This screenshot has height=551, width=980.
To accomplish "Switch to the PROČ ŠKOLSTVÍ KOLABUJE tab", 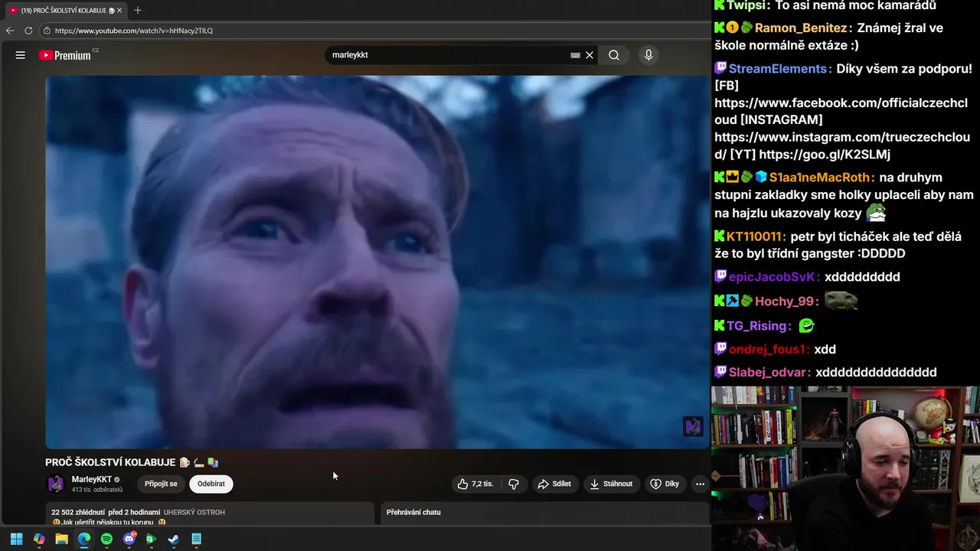I will coord(64,11).
